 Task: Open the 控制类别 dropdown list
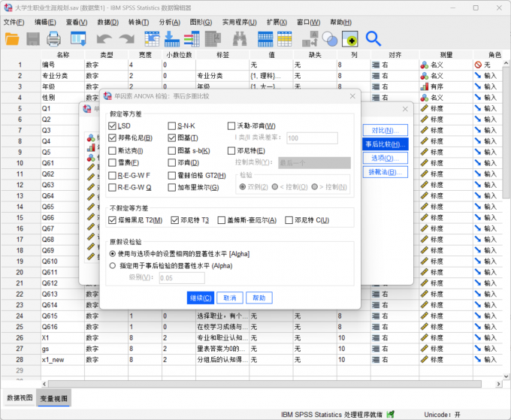coord(314,162)
